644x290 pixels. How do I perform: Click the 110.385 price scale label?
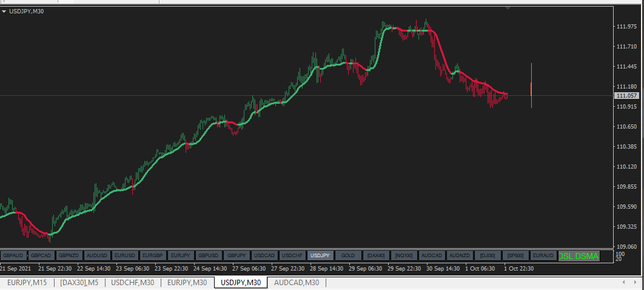627,147
